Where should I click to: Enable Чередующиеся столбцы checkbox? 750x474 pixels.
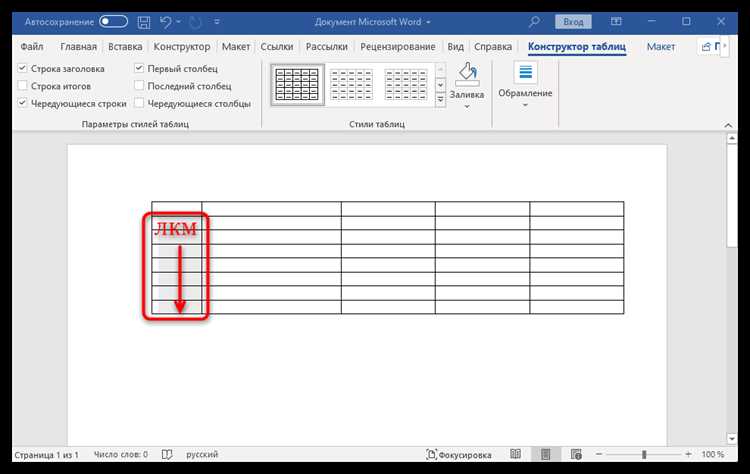click(139, 103)
